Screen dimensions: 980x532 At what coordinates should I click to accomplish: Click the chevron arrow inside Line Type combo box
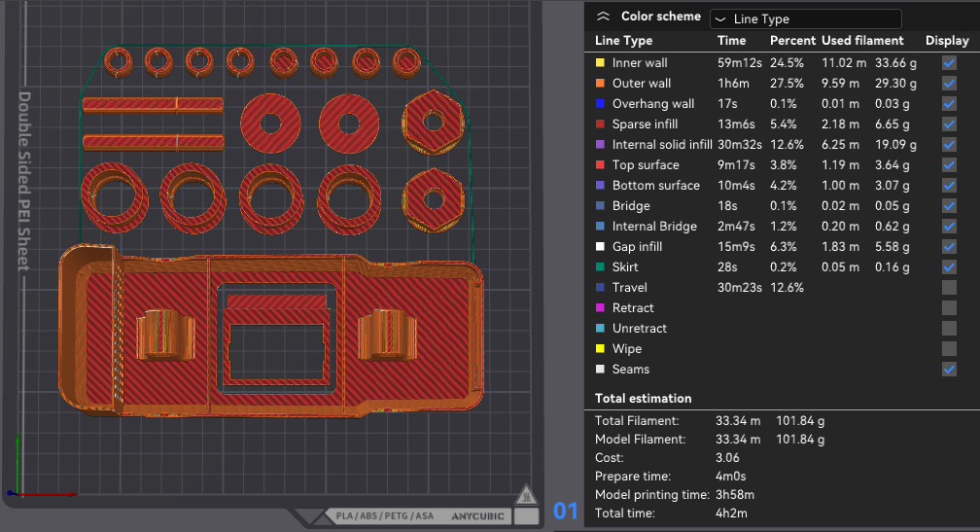tap(720, 19)
